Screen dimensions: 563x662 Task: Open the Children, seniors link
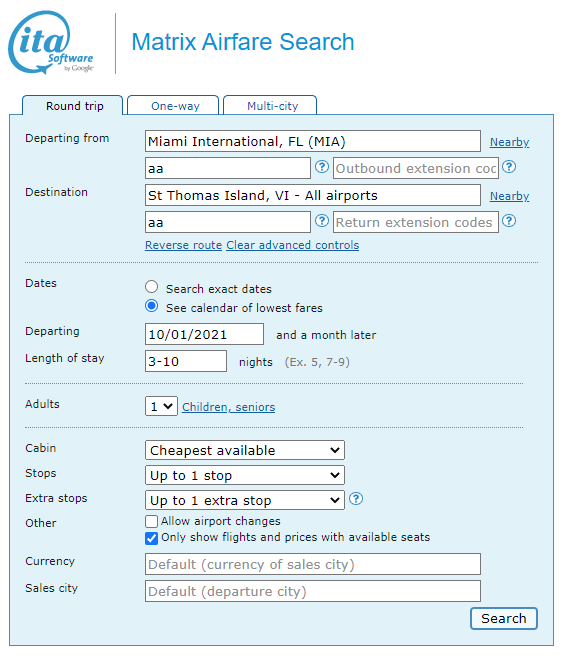tap(229, 407)
